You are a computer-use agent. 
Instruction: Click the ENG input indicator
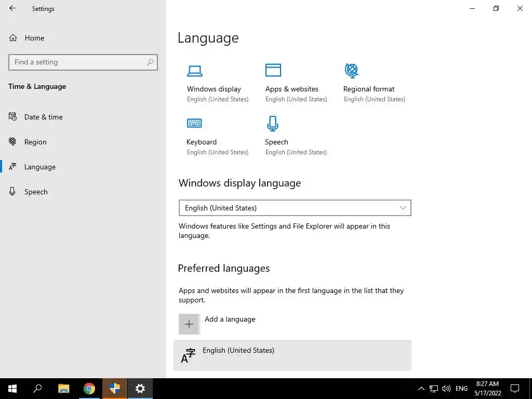coord(461,389)
